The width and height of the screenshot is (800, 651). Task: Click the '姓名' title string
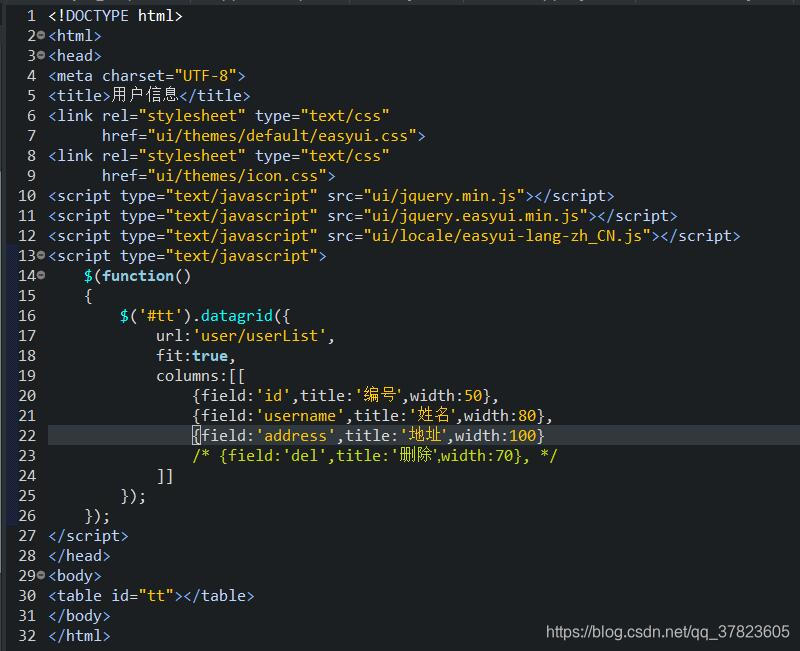pyautogui.click(x=434, y=415)
